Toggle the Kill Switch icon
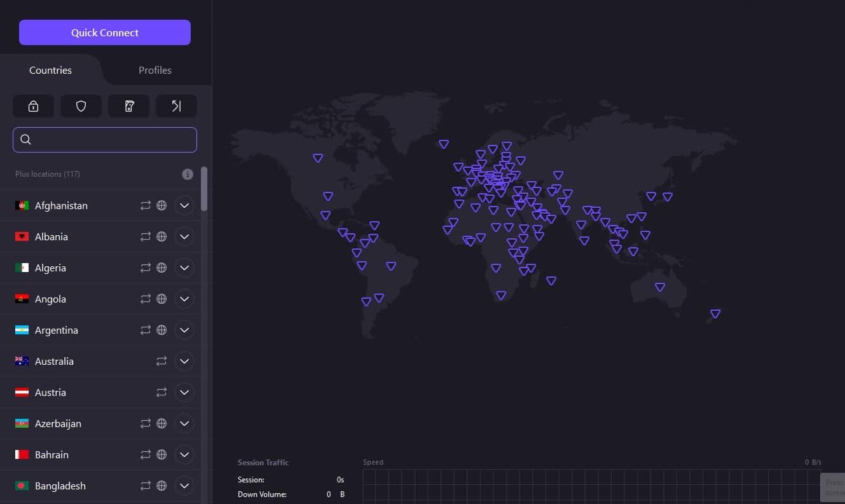 (x=129, y=106)
